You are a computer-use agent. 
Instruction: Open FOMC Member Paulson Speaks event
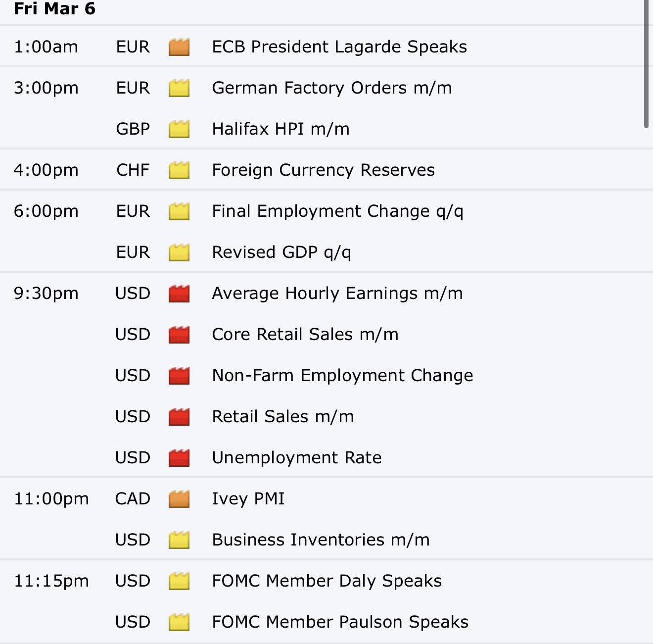pyautogui.click(x=340, y=622)
